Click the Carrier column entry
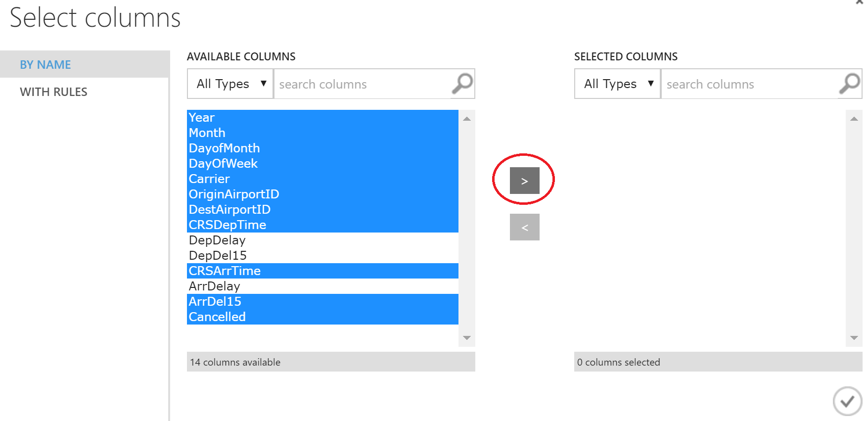This screenshot has width=868, height=421. click(210, 179)
